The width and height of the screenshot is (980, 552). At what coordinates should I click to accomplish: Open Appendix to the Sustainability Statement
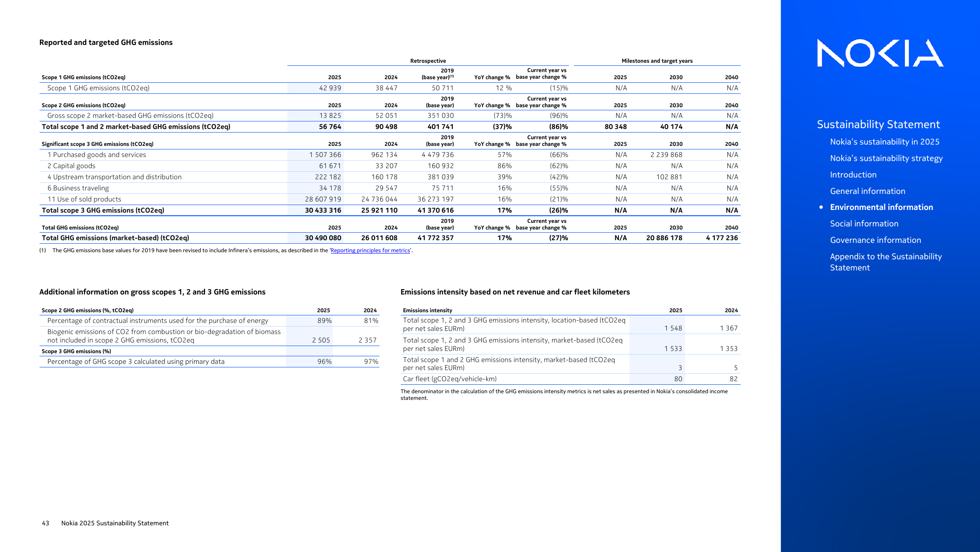885,262
